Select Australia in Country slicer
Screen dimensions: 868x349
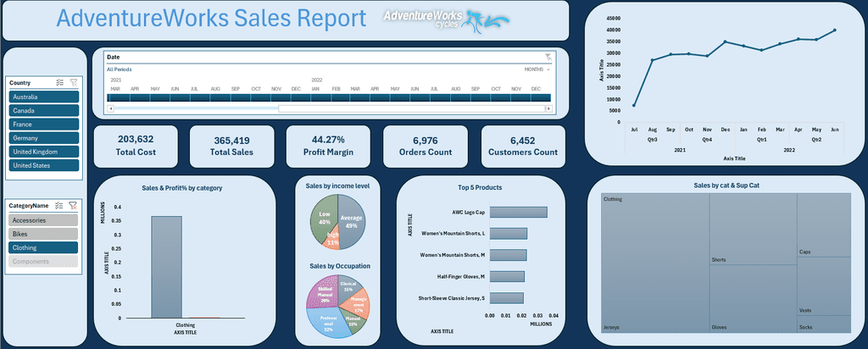[44, 97]
